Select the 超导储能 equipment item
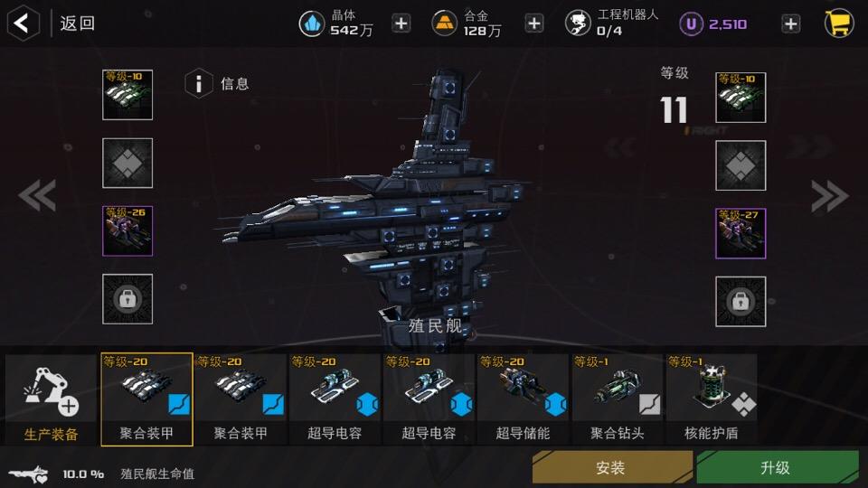Image resolution: width=868 pixels, height=488 pixels. coord(524,399)
